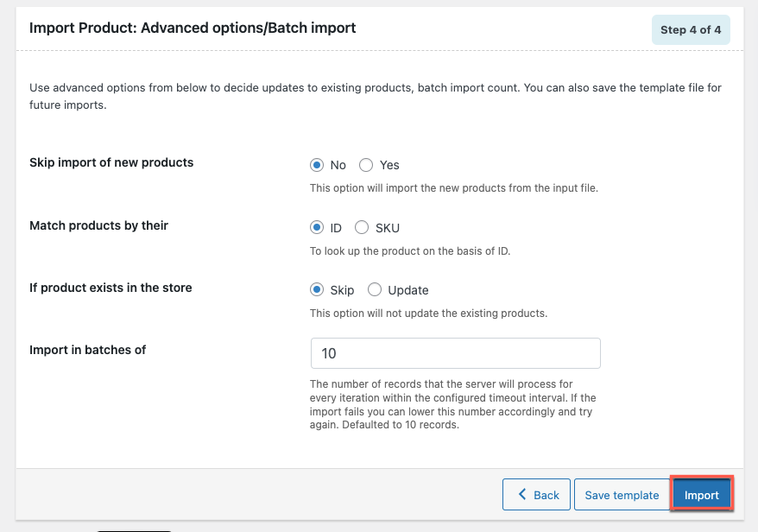Image resolution: width=758 pixels, height=532 pixels.
Task: Click the batch records help text 'Defaulted to 10 records'
Action: point(400,425)
